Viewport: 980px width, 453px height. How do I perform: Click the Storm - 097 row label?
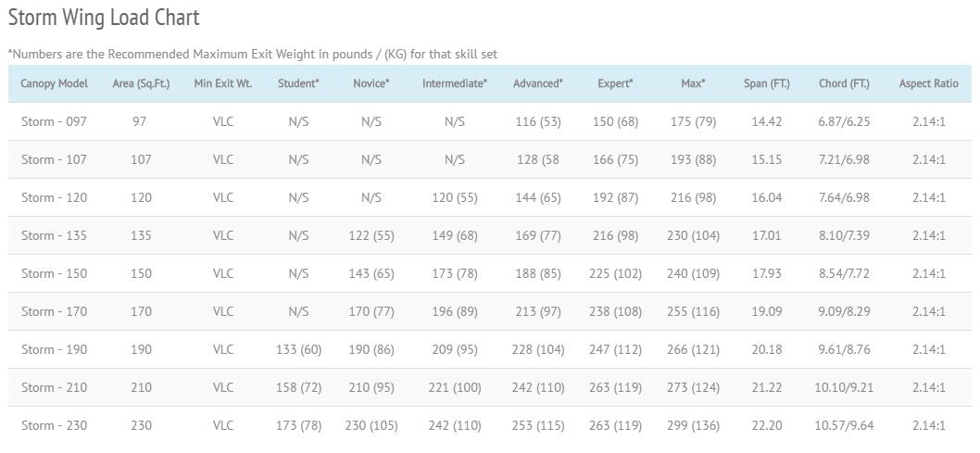point(54,121)
